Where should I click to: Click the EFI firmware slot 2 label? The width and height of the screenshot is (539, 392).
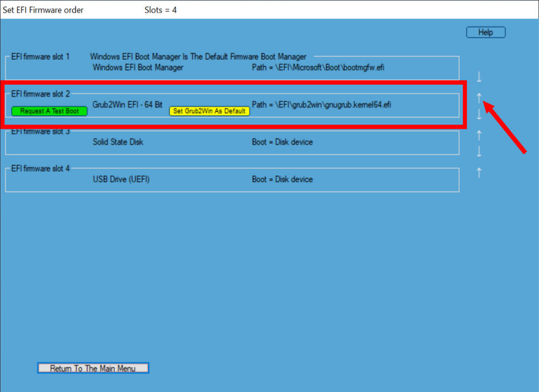click(40, 94)
